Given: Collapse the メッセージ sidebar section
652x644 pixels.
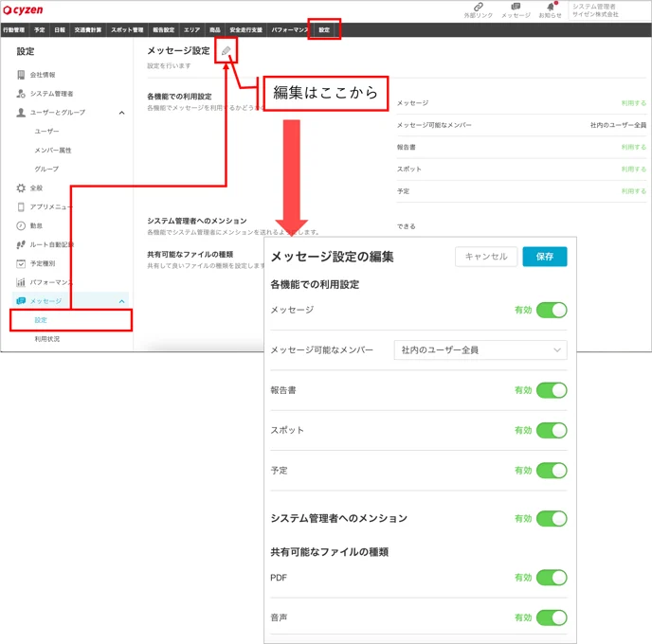Looking at the screenshot, I should coord(122,301).
